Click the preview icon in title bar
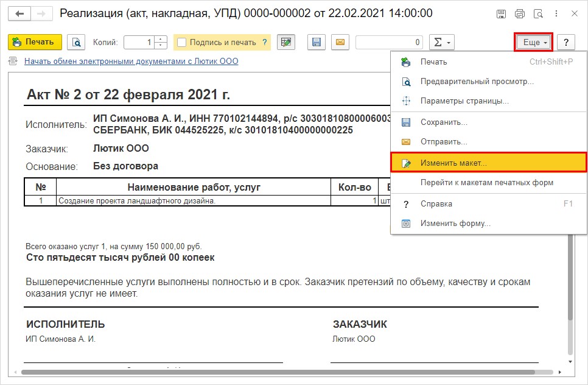Image resolution: width=588 pixels, height=385 pixels. (539, 14)
